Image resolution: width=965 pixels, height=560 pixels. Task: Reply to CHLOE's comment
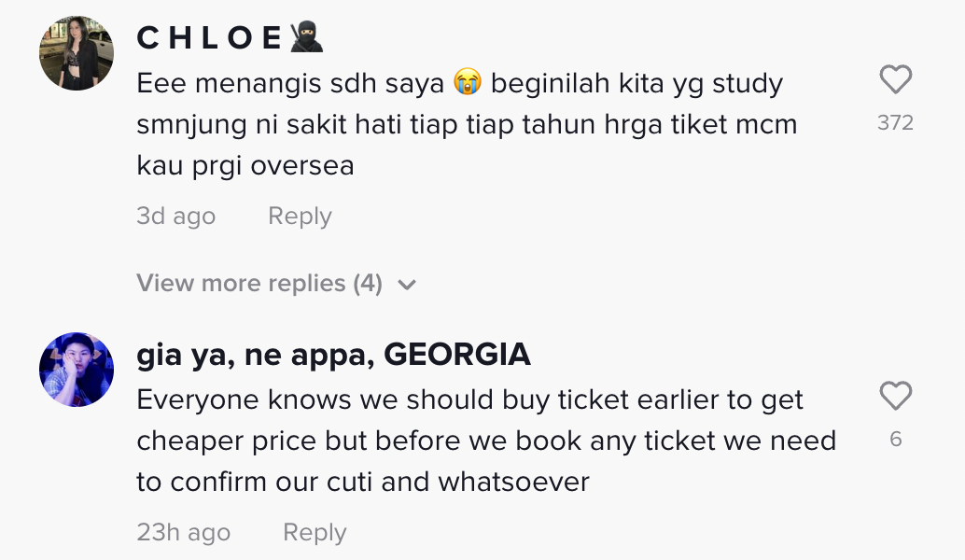(300, 217)
